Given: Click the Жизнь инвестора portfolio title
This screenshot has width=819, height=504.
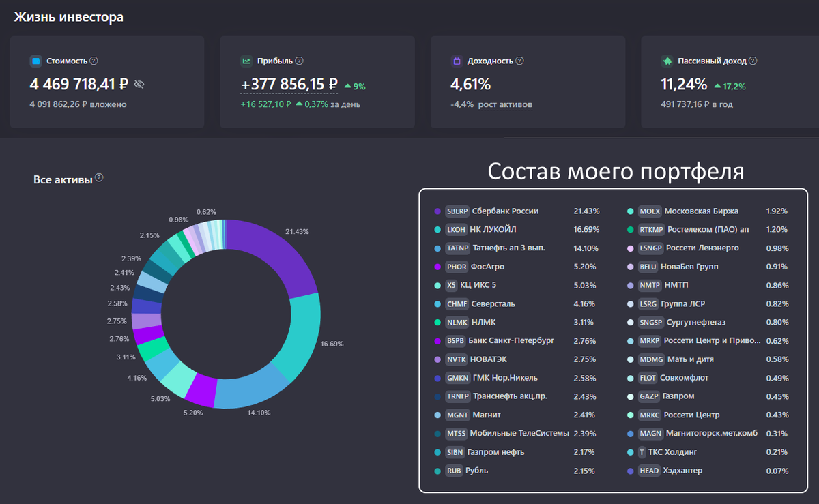Looking at the screenshot, I should tap(69, 17).
